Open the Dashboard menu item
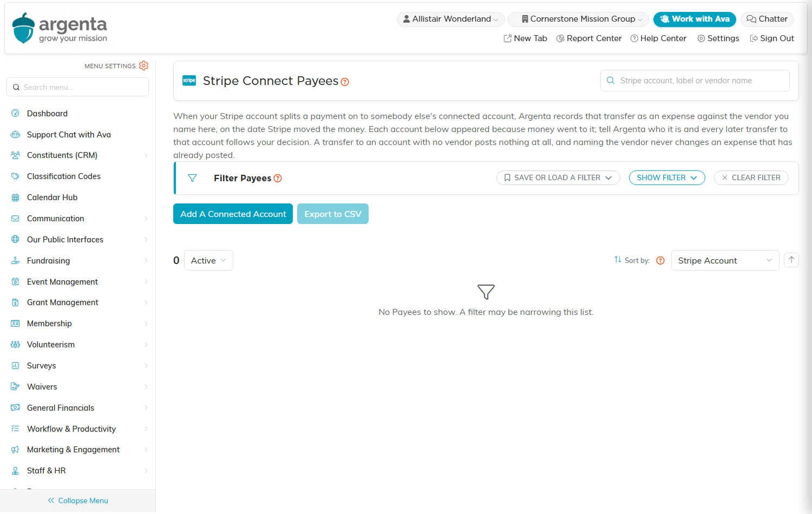 47,114
